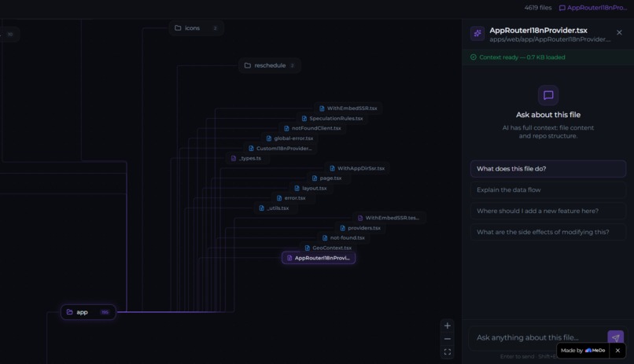The height and width of the screenshot is (364, 634).
Task: Select the SpeculationRules.tsx file node
Action: (x=333, y=119)
